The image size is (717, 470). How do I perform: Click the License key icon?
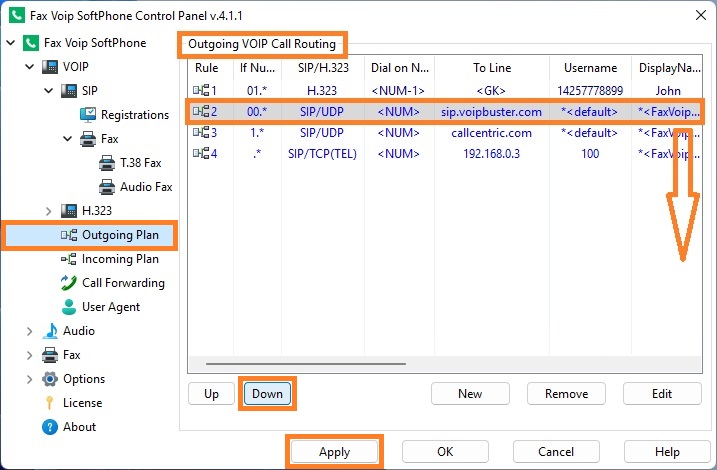tap(49, 403)
